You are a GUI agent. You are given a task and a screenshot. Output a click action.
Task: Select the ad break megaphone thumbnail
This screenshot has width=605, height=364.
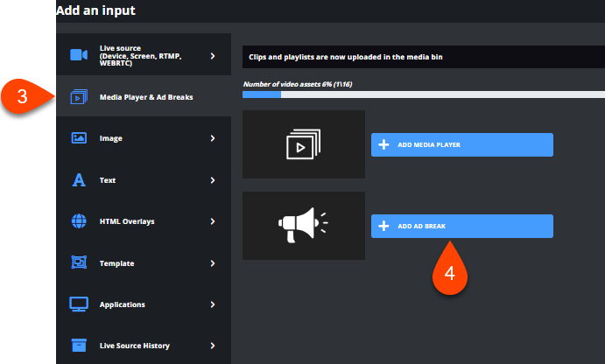click(304, 226)
